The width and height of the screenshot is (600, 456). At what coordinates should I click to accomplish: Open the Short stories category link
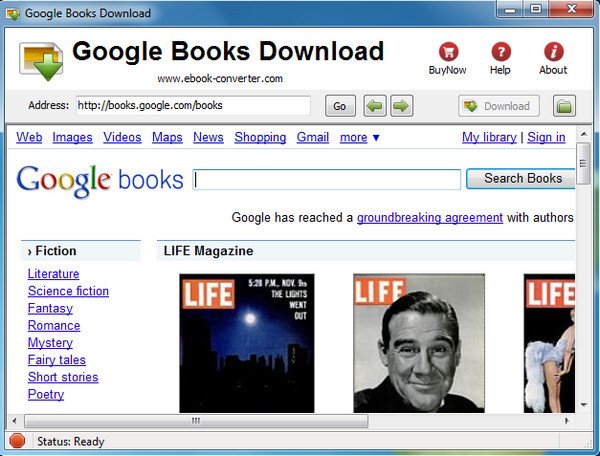(x=63, y=377)
